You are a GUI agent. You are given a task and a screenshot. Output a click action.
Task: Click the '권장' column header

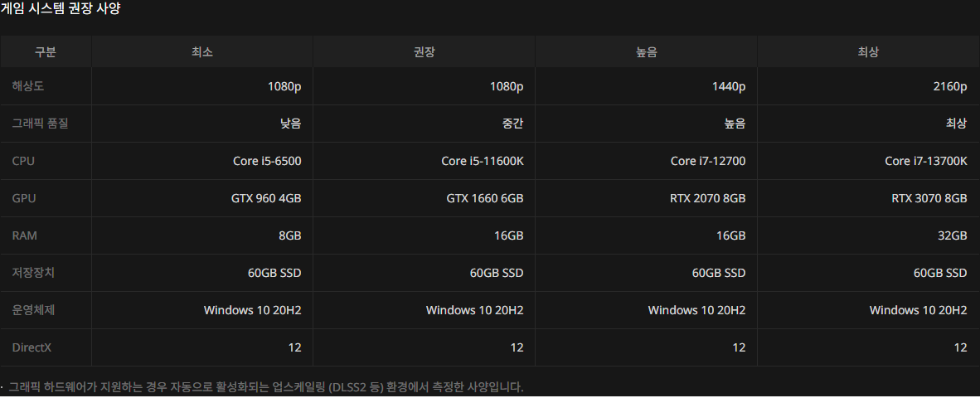pos(425,52)
